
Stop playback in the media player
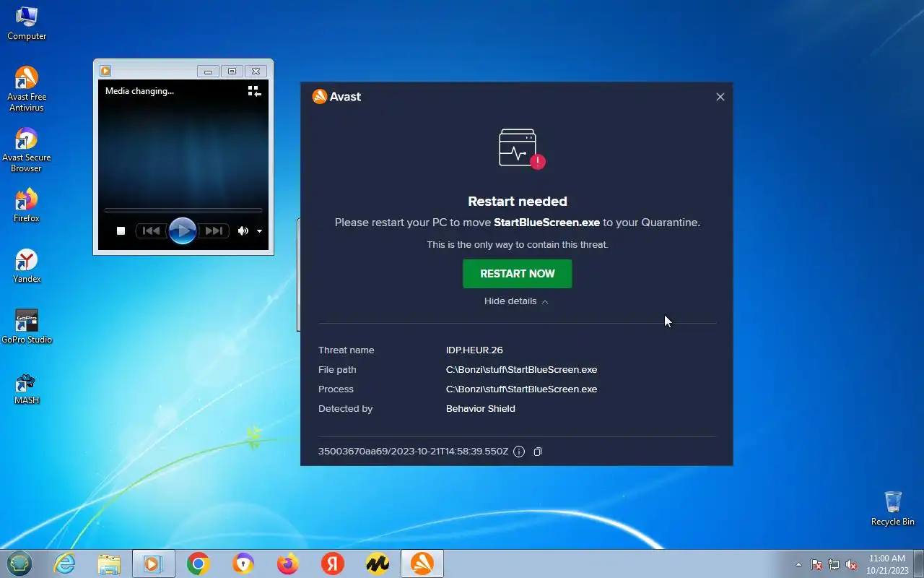121,231
